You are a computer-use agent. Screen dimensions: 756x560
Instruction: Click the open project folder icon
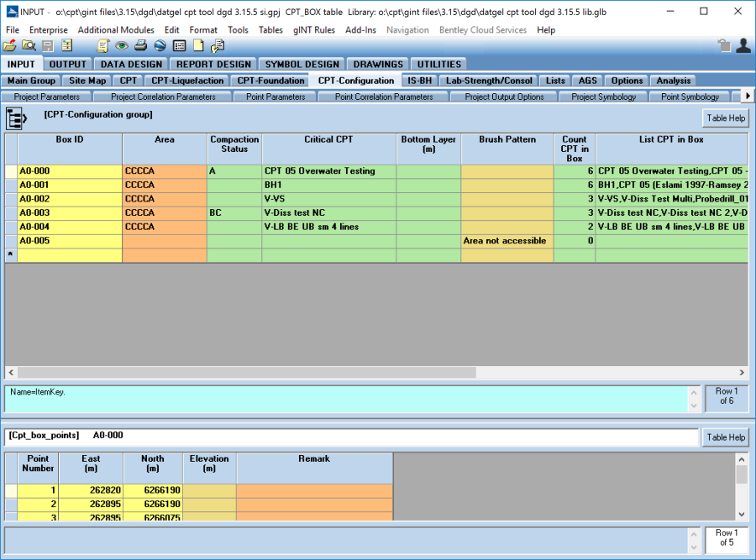tap(10, 45)
